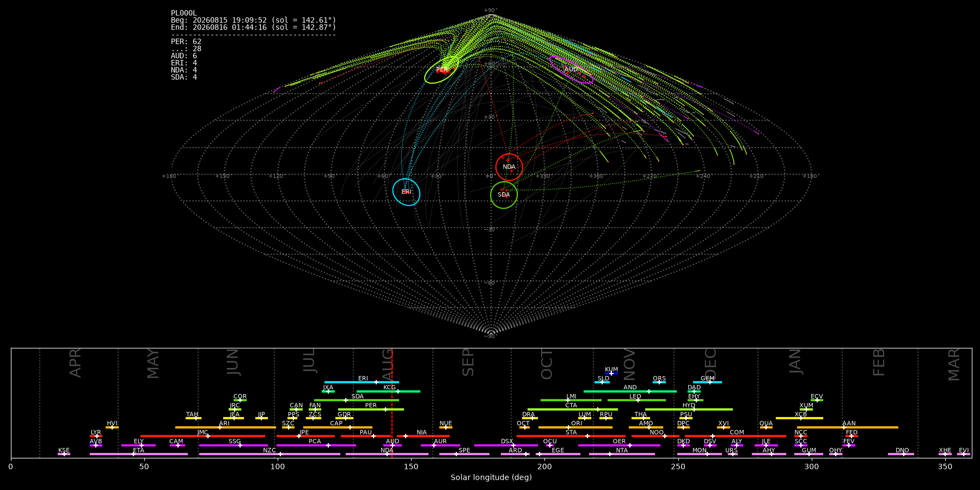980x490 pixels.
Task: Click the PLOOOL station title text
Action: click(x=184, y=13)
